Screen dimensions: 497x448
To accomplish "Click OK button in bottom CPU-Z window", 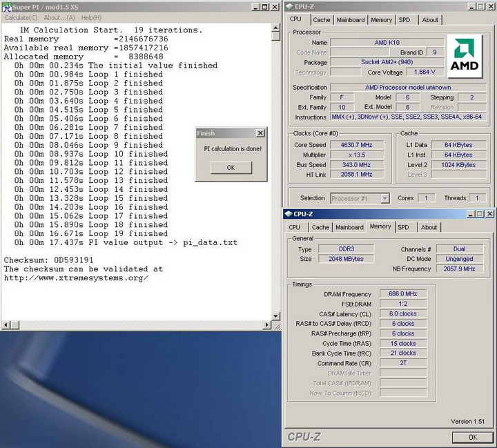I will coord(472,437).
